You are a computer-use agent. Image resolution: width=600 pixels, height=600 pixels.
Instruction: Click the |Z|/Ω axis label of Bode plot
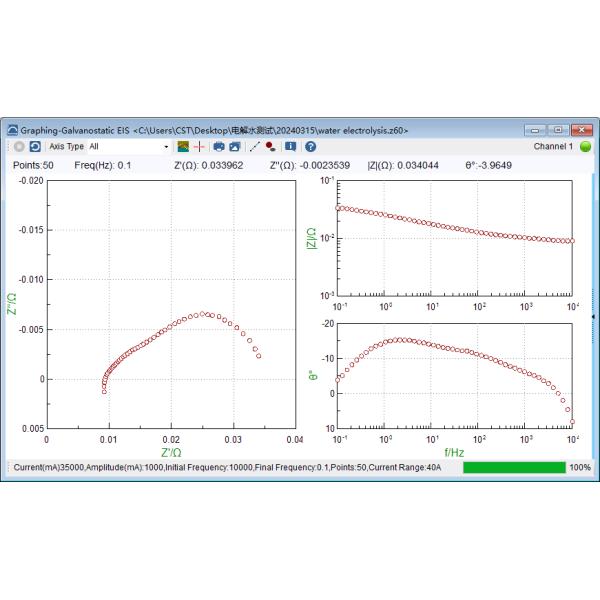312,238
